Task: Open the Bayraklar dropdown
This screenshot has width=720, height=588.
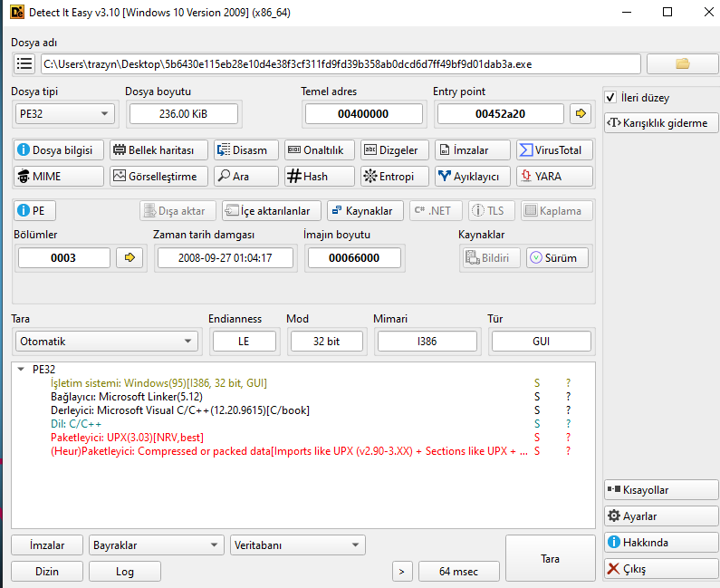Action: (x=157, y=545)
